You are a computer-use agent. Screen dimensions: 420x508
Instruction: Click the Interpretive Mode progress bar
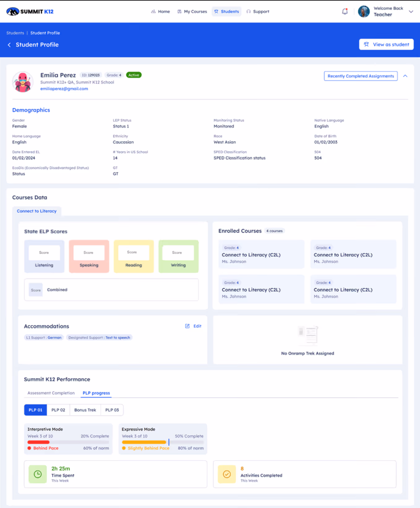pos(68,442)
